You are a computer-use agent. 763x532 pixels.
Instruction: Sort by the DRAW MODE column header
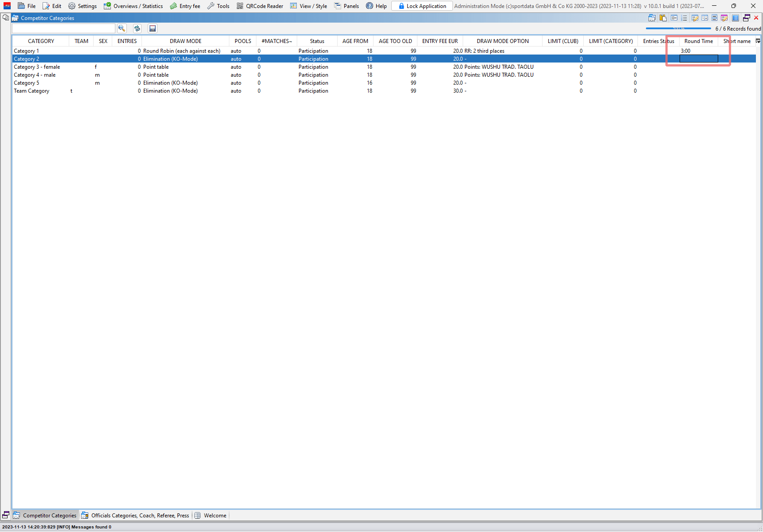click(x=185, y=41)
